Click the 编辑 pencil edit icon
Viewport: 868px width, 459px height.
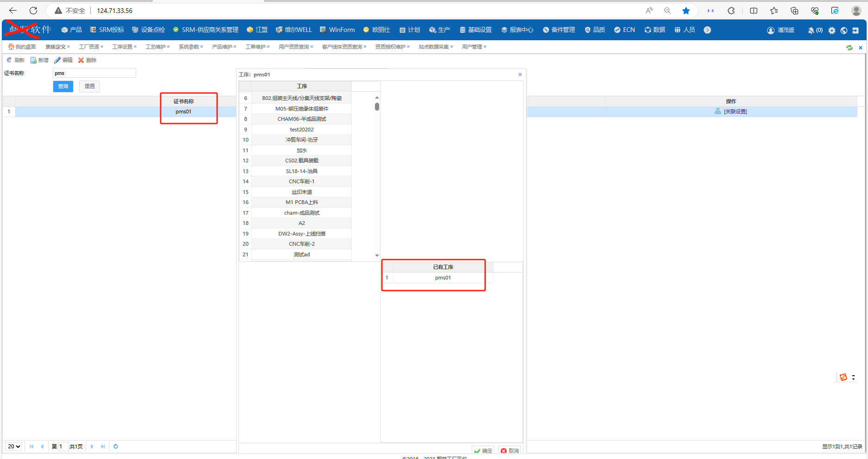tap(57, 60)
